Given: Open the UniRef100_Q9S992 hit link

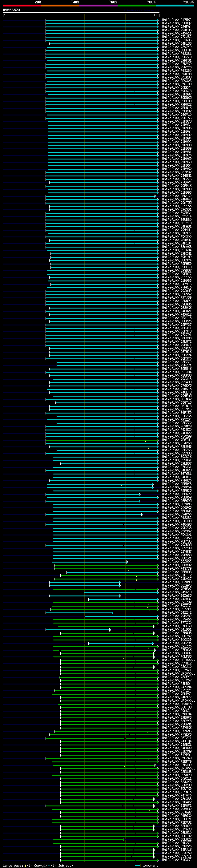Looking at the screenshot, I should coord(176,562).
